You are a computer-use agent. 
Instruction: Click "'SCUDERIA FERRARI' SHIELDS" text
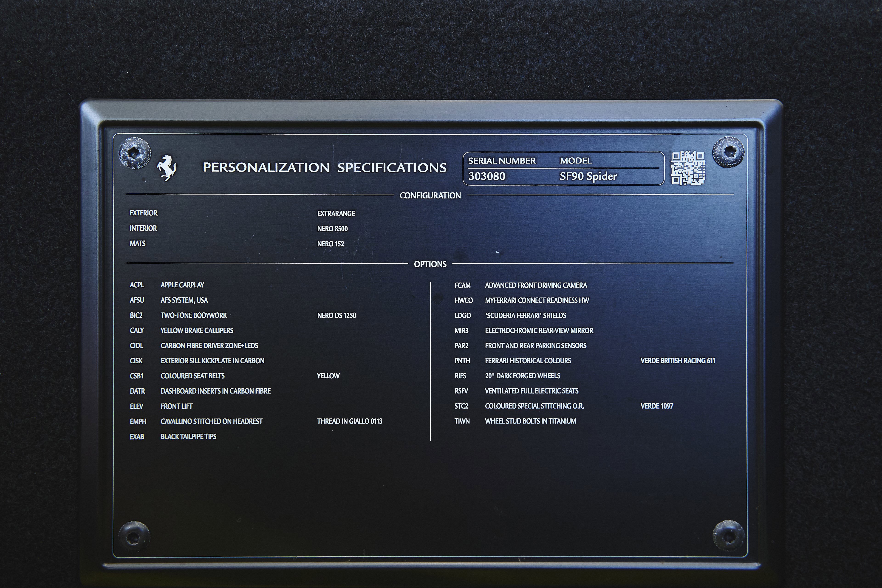[x=525, y=315]
